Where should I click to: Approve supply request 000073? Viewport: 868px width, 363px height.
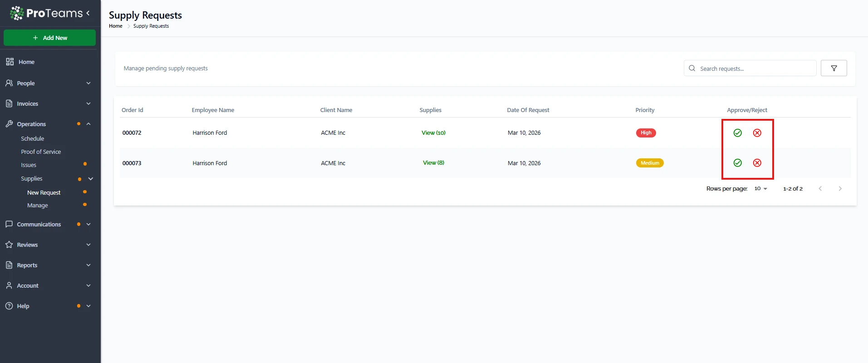(737, 163)
